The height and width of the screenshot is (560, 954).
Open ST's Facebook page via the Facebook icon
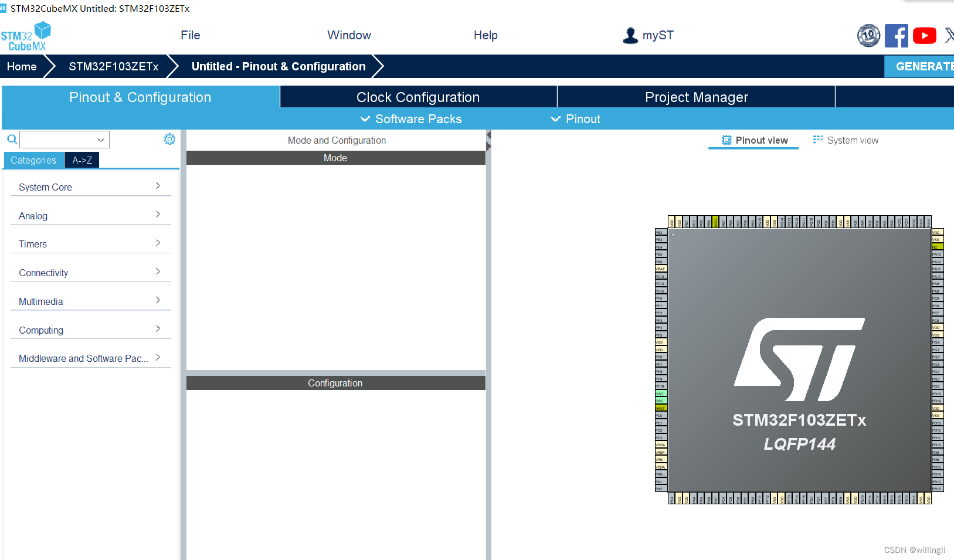click(897, 35)
